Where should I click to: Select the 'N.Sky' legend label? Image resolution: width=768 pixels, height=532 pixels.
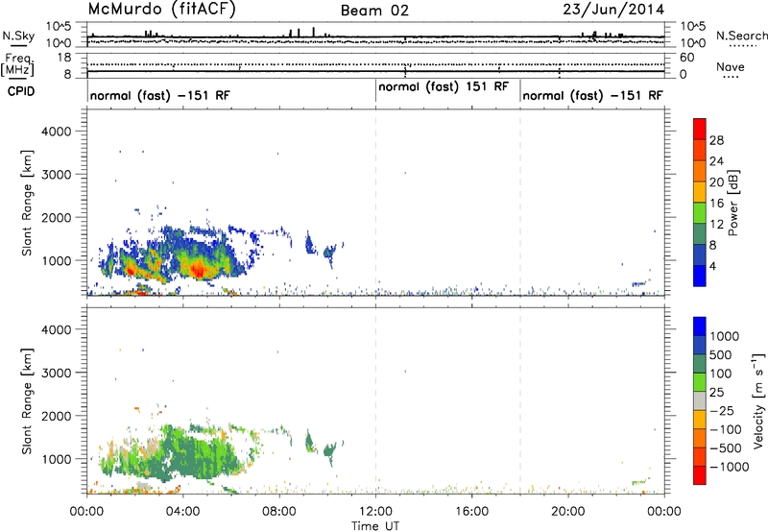(x=18, y=36)
